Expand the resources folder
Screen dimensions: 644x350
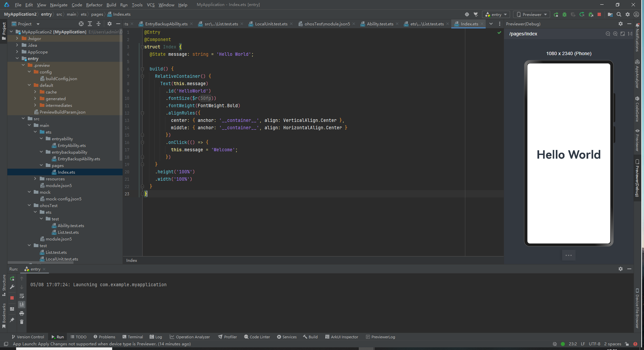click(35, 179)
